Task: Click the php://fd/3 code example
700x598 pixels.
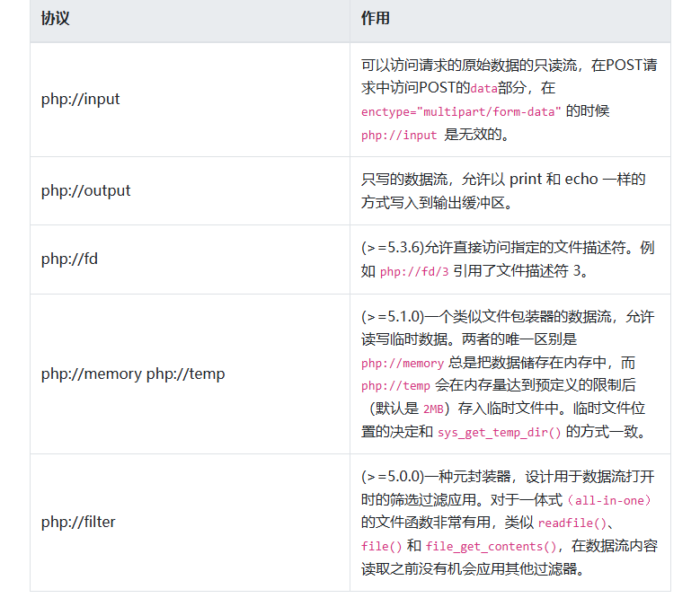Action: (414, 271)
